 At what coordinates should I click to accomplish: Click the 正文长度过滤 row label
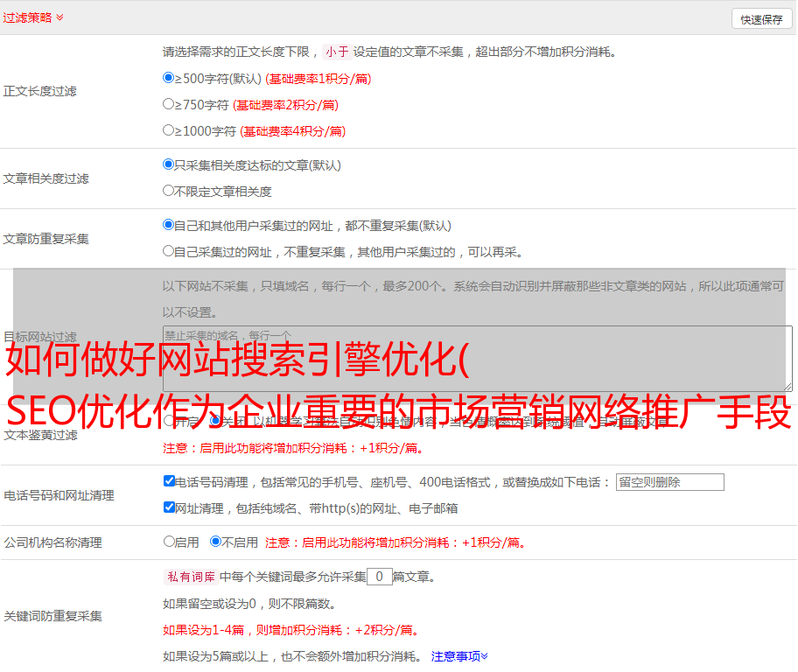click(39, 91)
